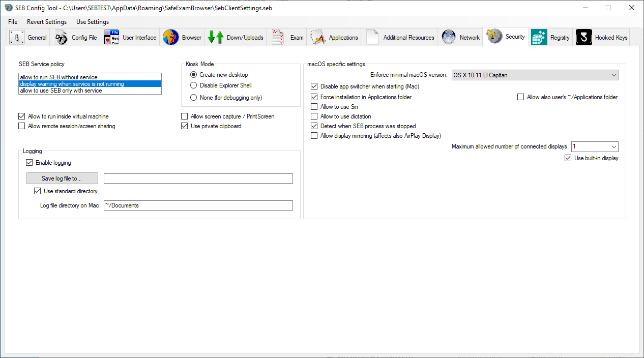This screenshot has width=644, height=358.
Task: Click the Network globe icon
Action: [x=449, y=37]
